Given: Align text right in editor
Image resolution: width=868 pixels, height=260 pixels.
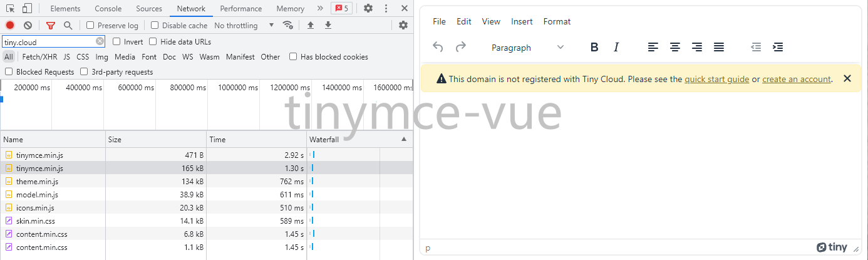Looking at the screenshot, I should coord(697,47).
